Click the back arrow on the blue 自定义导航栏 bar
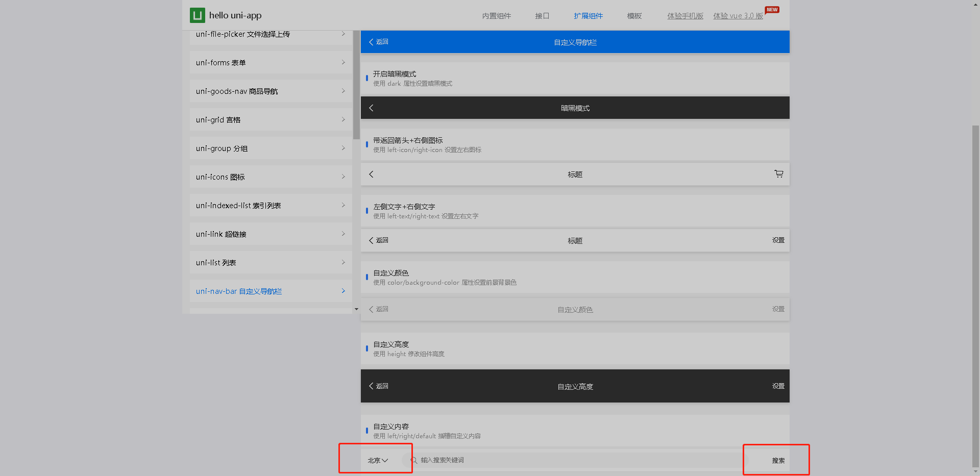 372,42
